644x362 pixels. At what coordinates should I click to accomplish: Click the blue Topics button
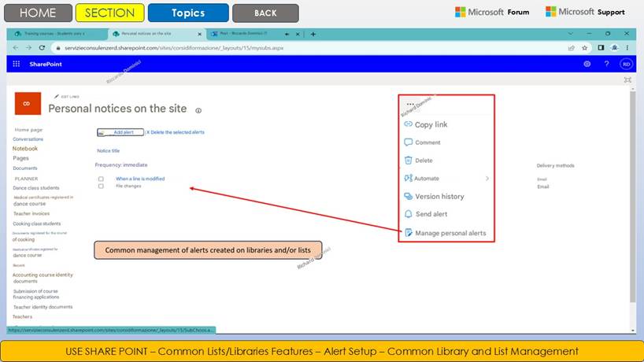[188, 13]
